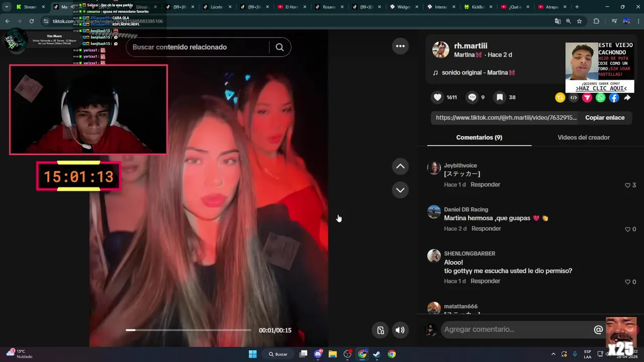Open the translate page icon

[x=557, y=21]
